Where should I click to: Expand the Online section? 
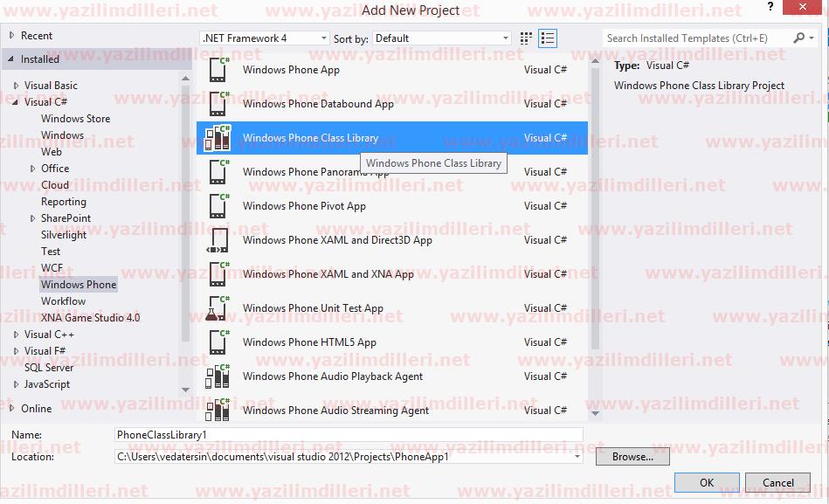pyautogui.click(x=11, y=408)
